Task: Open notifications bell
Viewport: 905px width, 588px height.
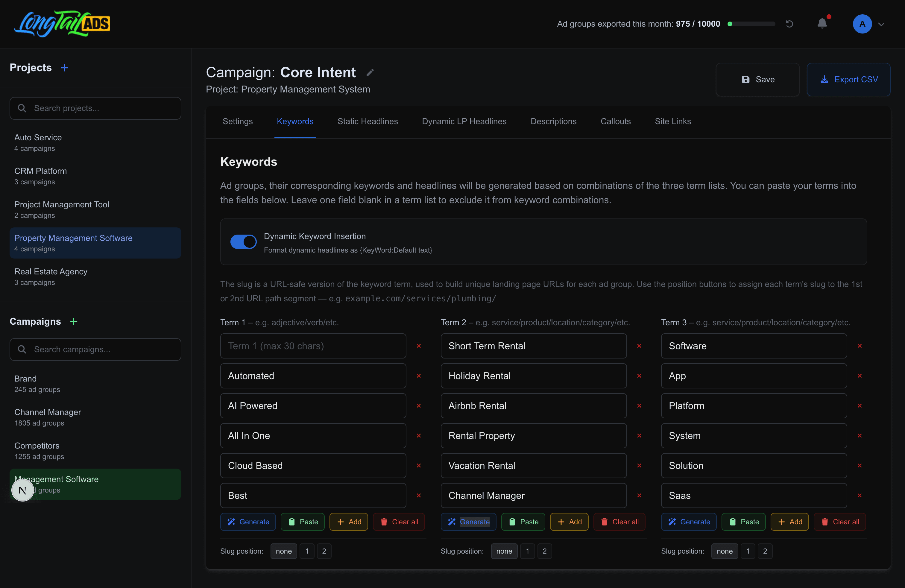Action: tap(822, 24)
